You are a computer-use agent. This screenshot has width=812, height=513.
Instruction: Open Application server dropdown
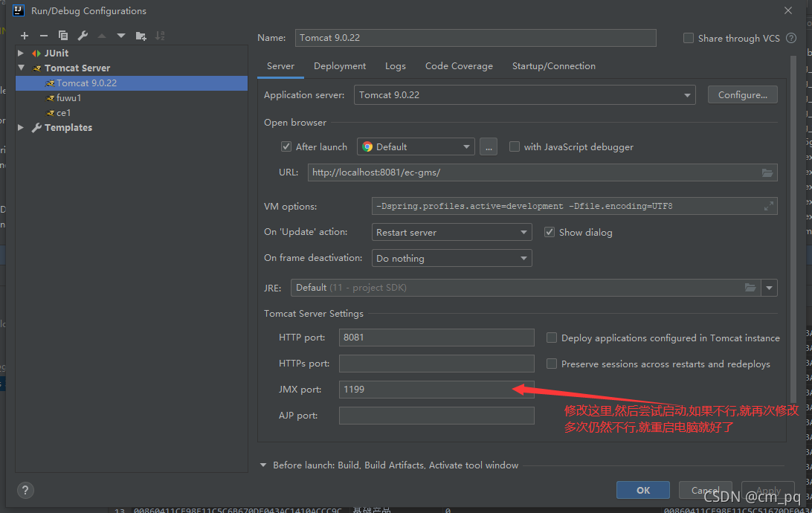click(524, 94)
